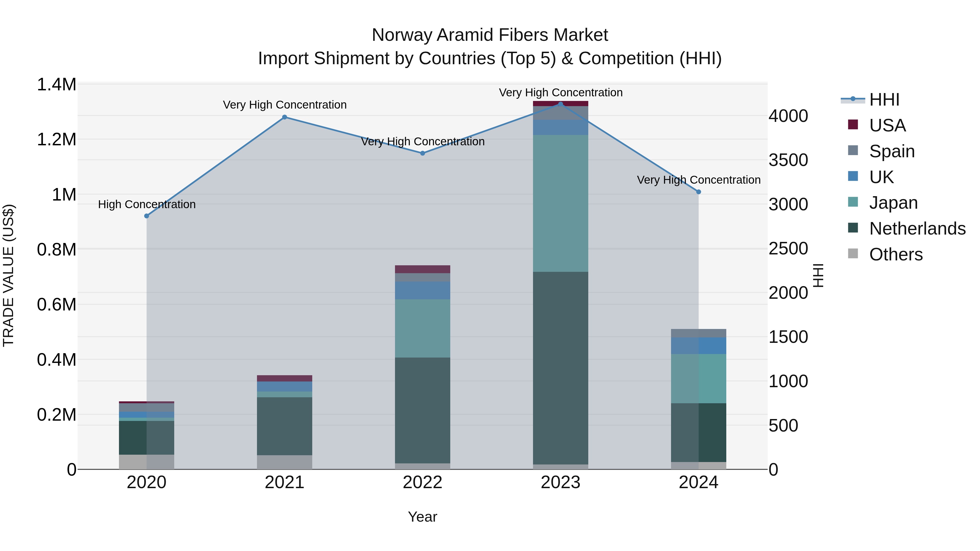The width and height of the screenshot is (980, 551).
Task: Select the Japan segment of 2023 bar
Action: pos(561,204)
